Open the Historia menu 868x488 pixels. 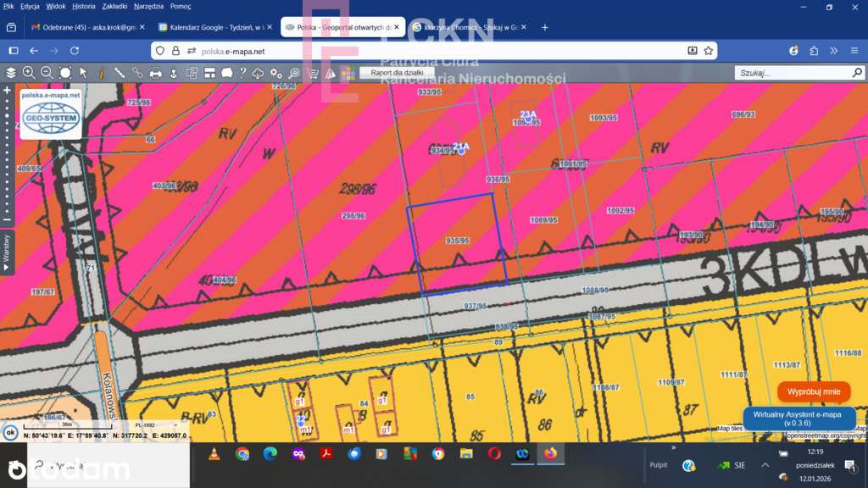point(84,6)
